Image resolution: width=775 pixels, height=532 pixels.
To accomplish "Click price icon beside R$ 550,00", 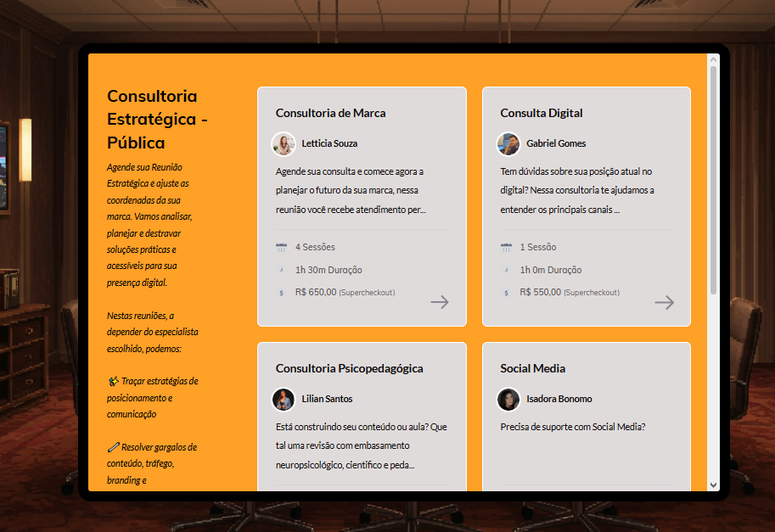I will coord(506,293).
